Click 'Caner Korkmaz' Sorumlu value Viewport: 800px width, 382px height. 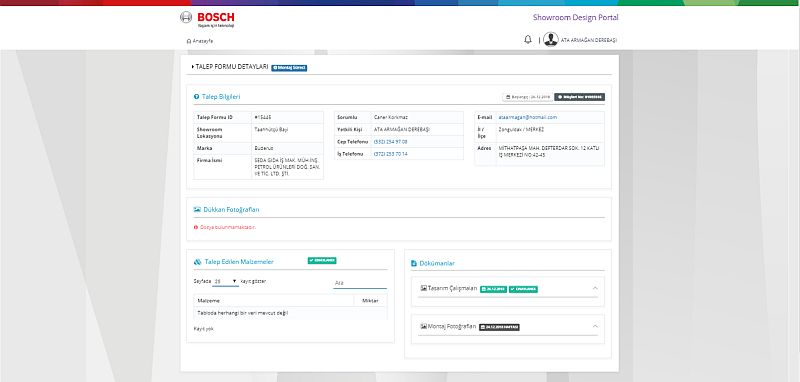coord(391,117)
